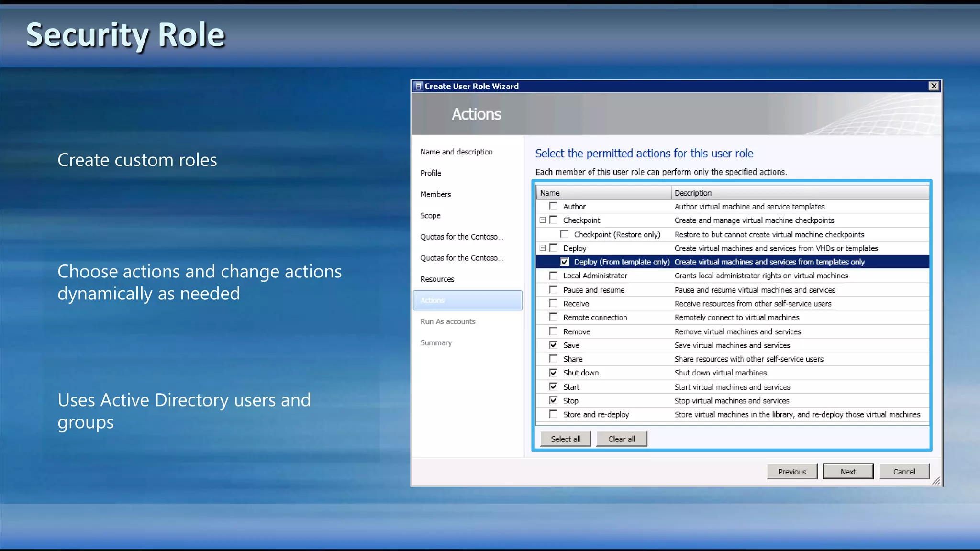Screen dimensions: 980x551
Task: Enable the Local Administrator checkbox
Action: coord(554,275)
